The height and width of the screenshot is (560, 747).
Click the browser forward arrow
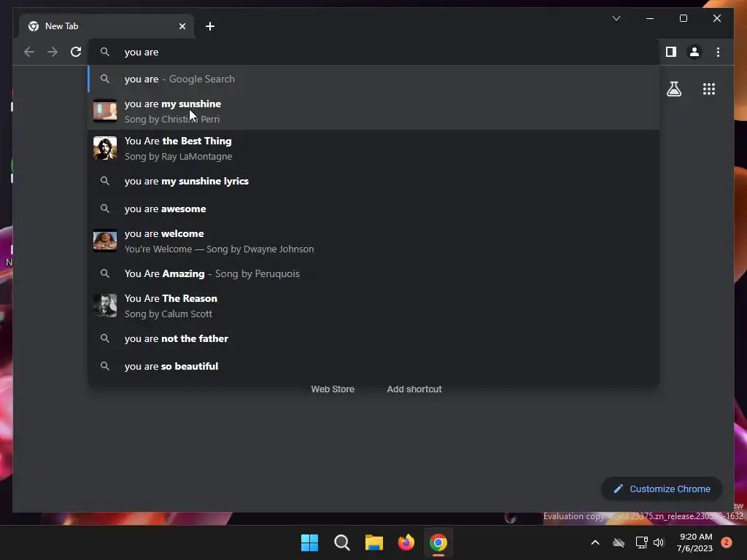(53, 52)
